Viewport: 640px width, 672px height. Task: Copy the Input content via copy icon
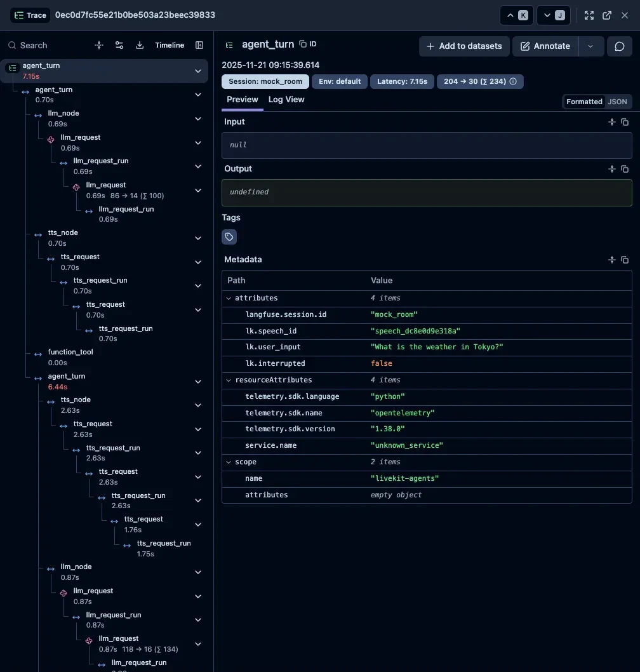click(625, 121)
